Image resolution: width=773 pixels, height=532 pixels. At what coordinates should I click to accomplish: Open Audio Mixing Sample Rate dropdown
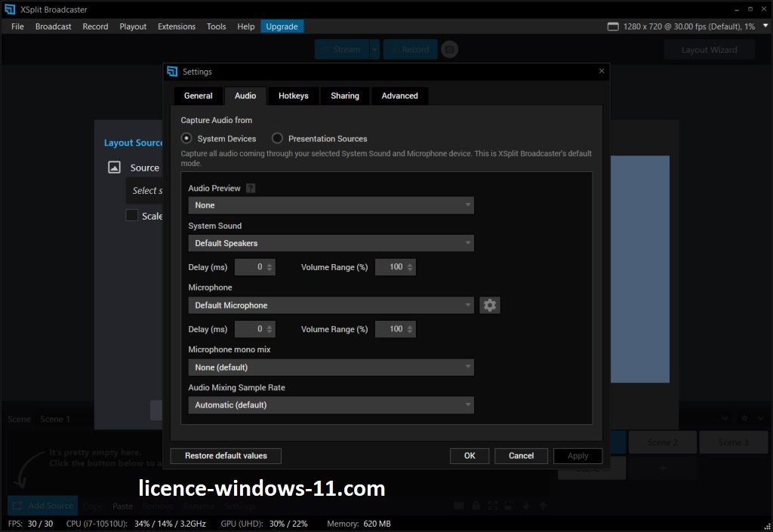[331, 405]
